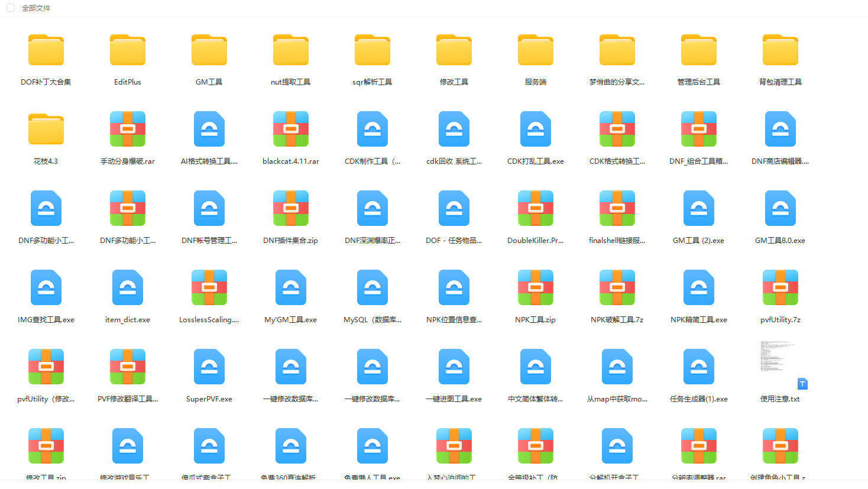Select the IMG查找工具.exe file
868x489 pixels.
click(46, 288)
